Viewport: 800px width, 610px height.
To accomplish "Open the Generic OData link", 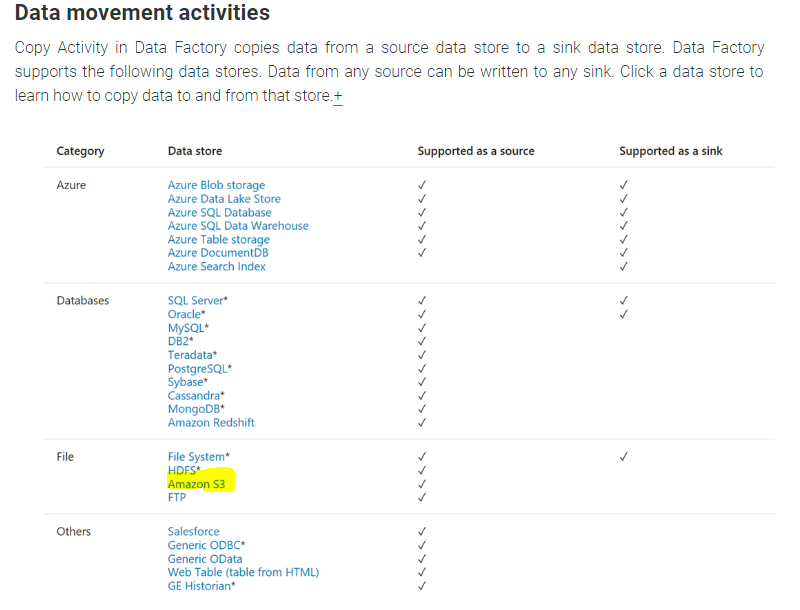I will click(x=205, y=559).
